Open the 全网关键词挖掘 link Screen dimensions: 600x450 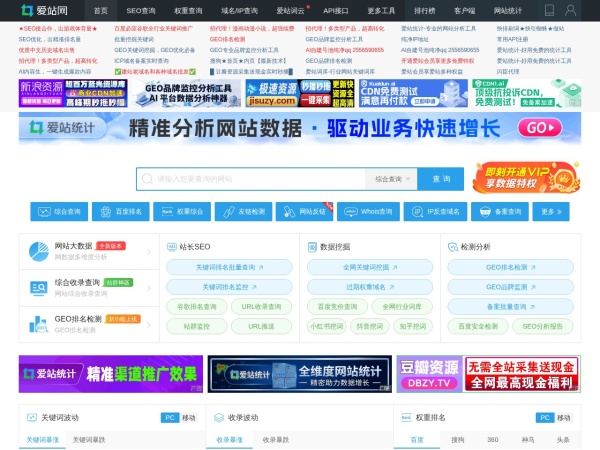(x=370, y=267)
